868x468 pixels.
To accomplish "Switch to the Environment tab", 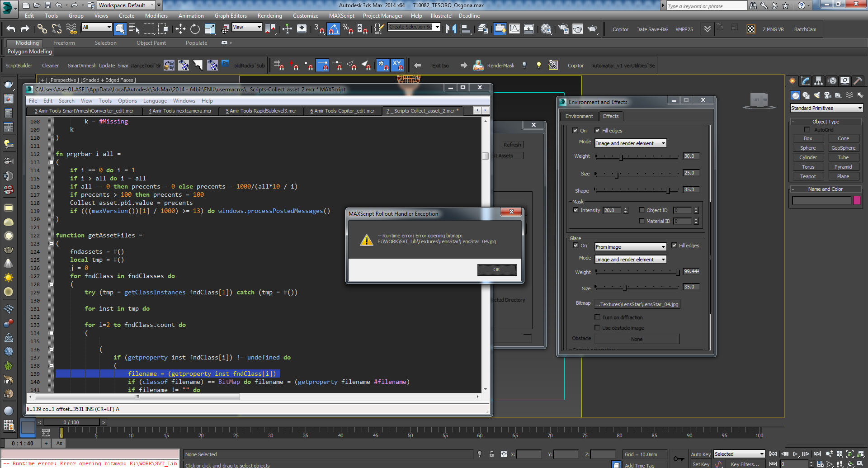I will click(579, 116).
